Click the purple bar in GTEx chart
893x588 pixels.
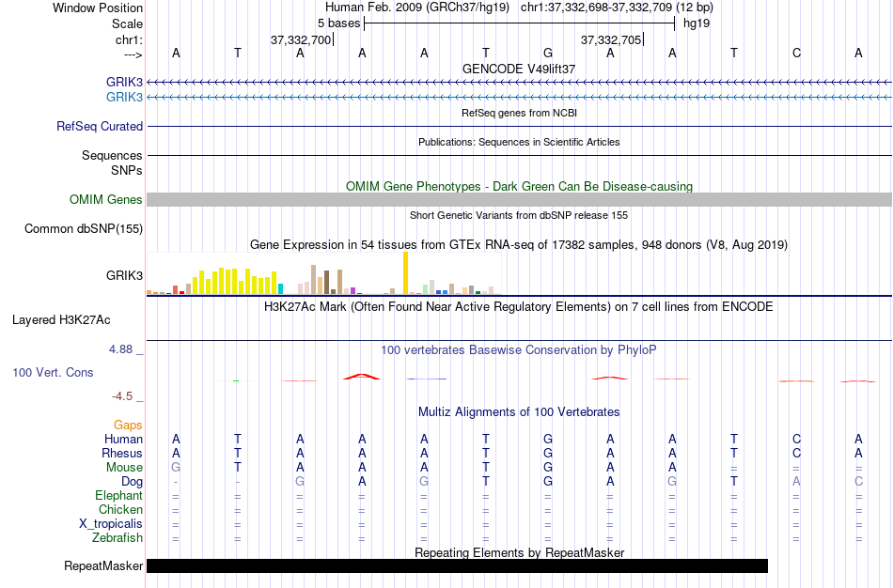click(x=353, y=291)
